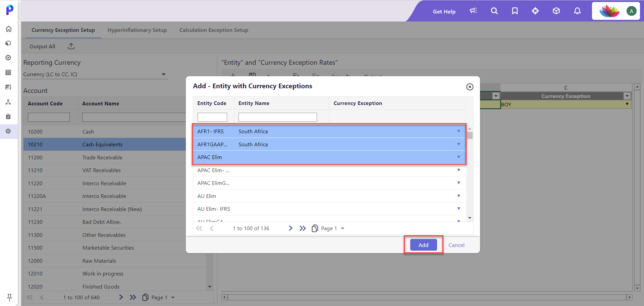Select the AU Elim- IFRS entity row
This screenshot has height=306, width=644.
pyautogui.click(x=330, y=209)
